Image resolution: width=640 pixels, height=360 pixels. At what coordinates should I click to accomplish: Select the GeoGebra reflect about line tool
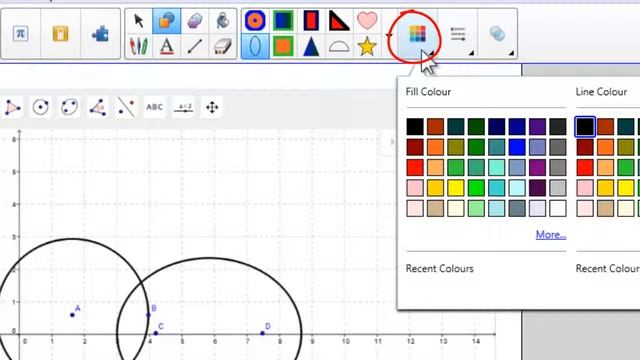126,108
